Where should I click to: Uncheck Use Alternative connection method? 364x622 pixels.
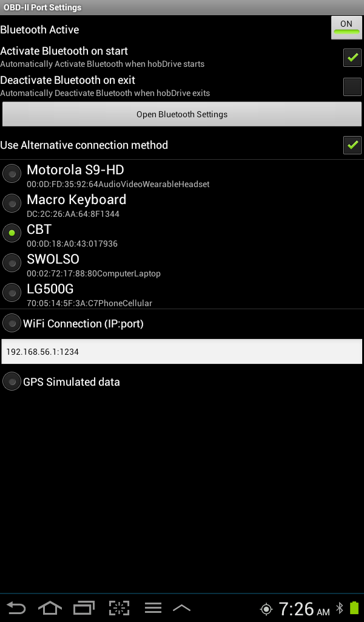[352, 145]
